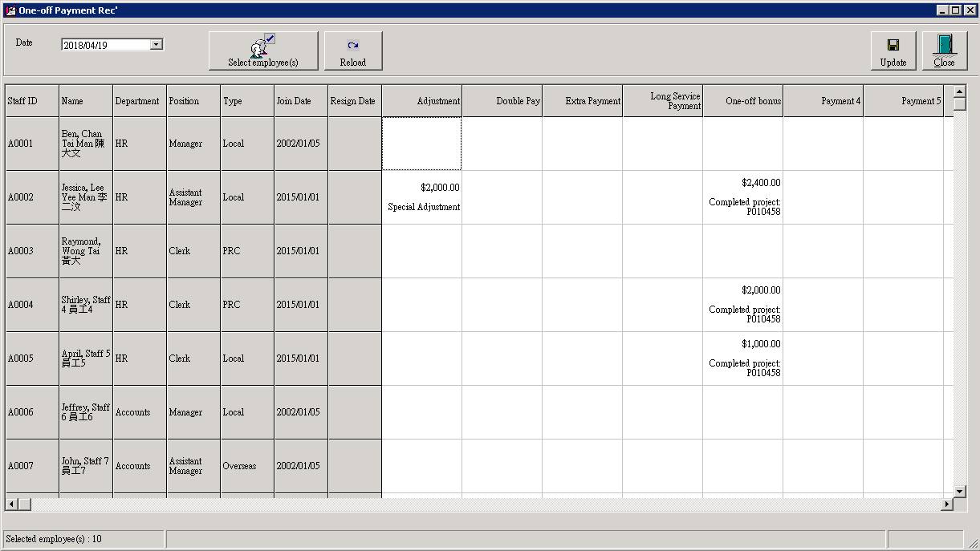Click the One-off bonus column header

click(x=743, y=101)
